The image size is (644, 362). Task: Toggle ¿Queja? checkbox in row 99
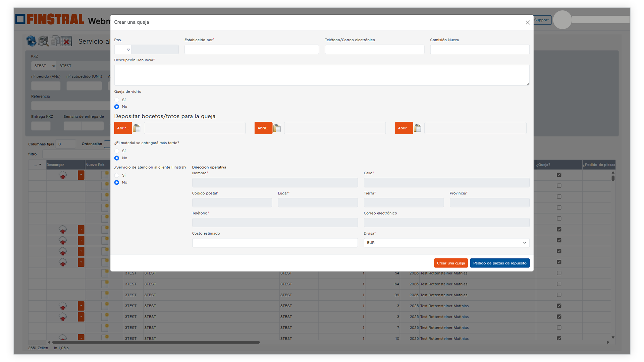559,295
